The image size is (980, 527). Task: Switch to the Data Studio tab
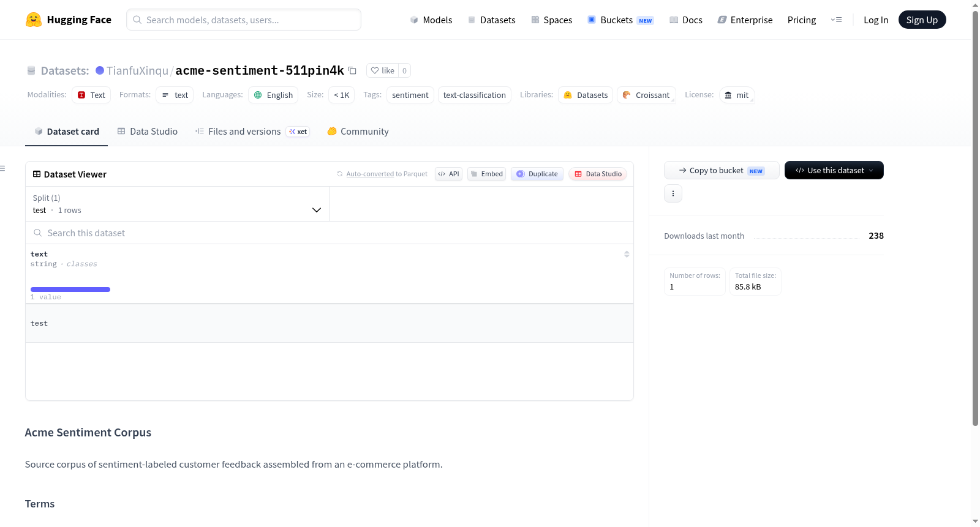click(x=148, y=132)
